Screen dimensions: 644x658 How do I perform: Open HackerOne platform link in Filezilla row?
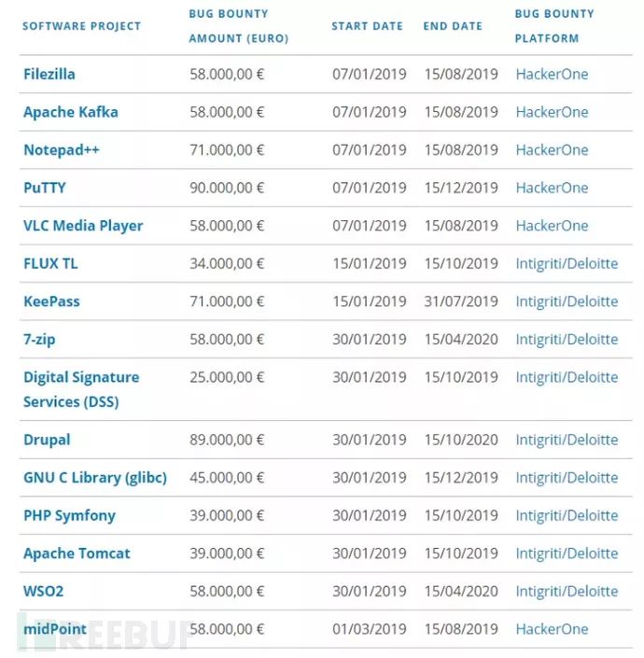552,74
